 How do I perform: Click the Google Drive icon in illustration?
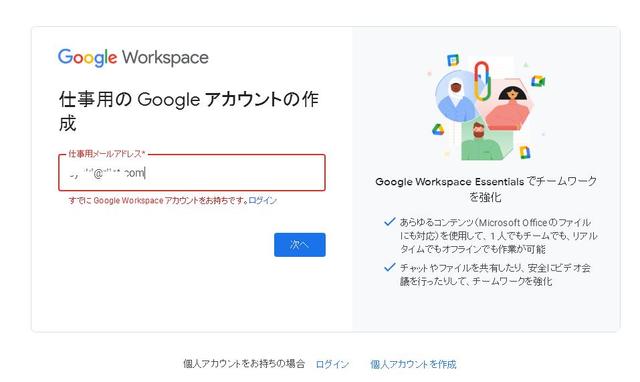(438, 130)
